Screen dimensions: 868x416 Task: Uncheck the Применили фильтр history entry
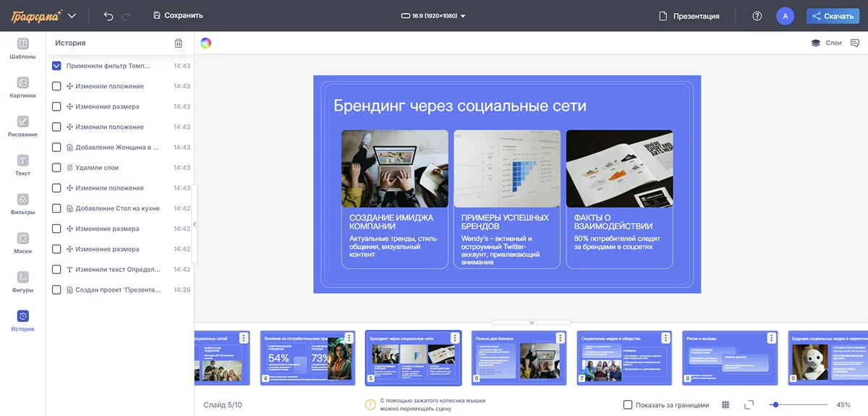(56, 66)
